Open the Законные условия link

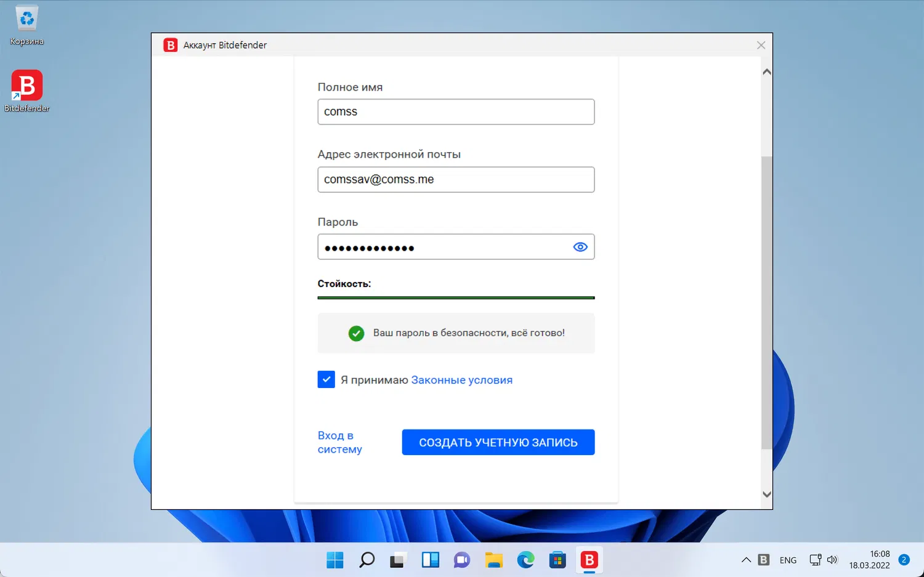(x=462, y=380)
